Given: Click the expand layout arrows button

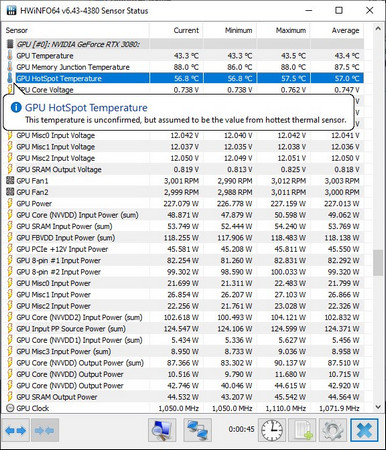Looking at the screenshot, I should point(16,431).
